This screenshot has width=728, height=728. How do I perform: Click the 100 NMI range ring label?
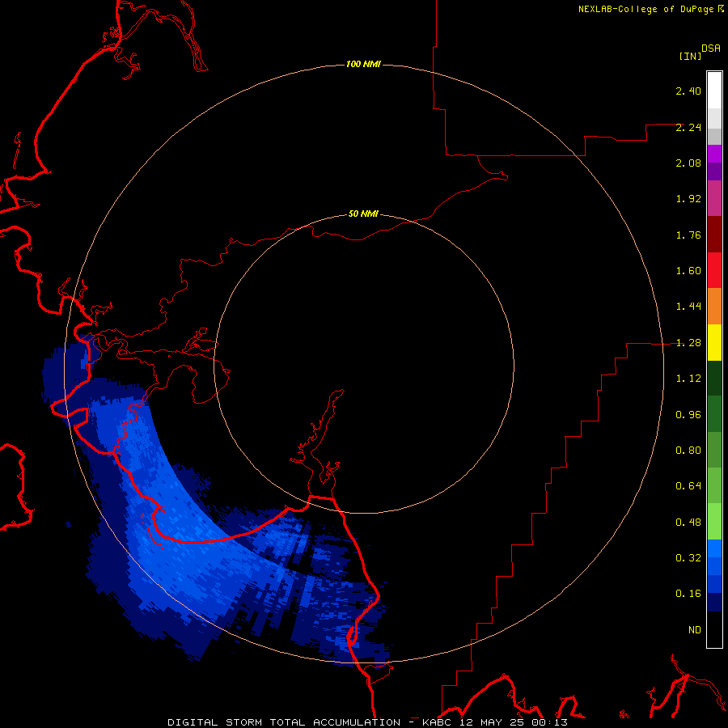click(363, 64)
